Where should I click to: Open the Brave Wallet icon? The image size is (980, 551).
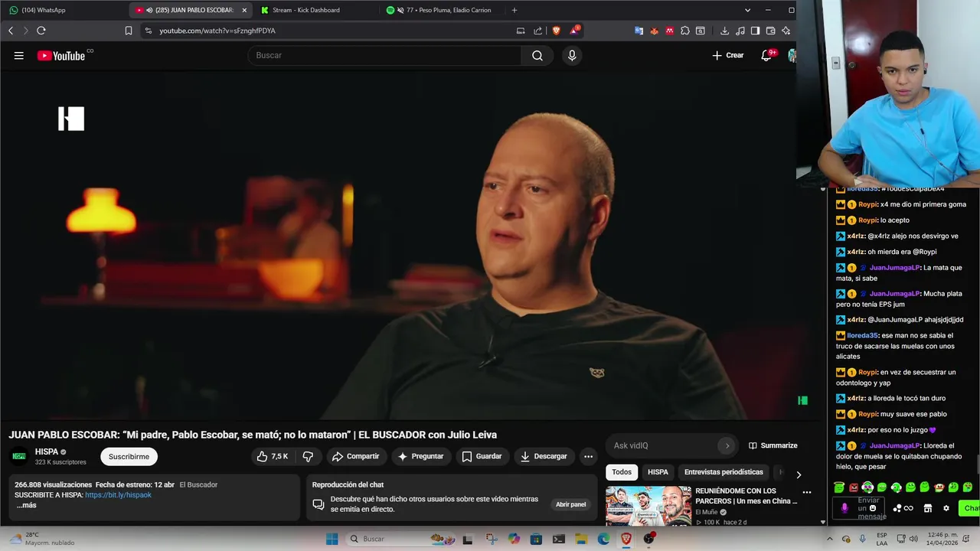[x=770, y=31]
